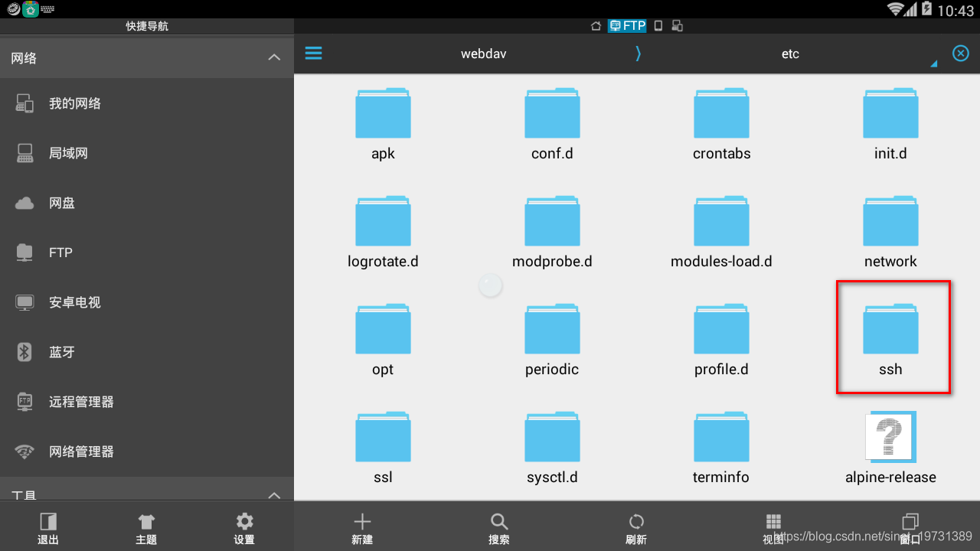Click the 刷新 refresh button

pos(636,528)
